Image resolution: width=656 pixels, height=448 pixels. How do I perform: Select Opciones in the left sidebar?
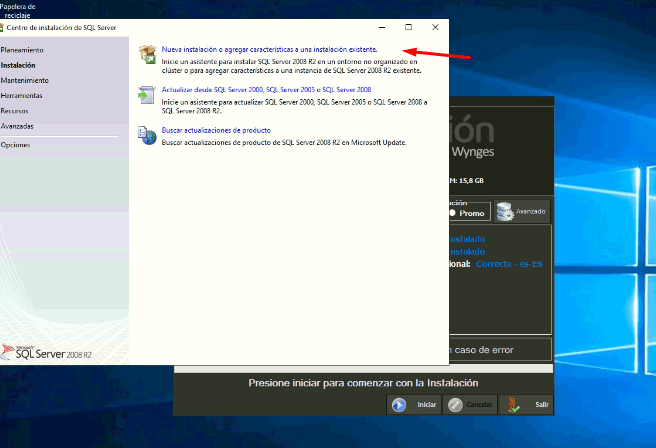point(16,145)
